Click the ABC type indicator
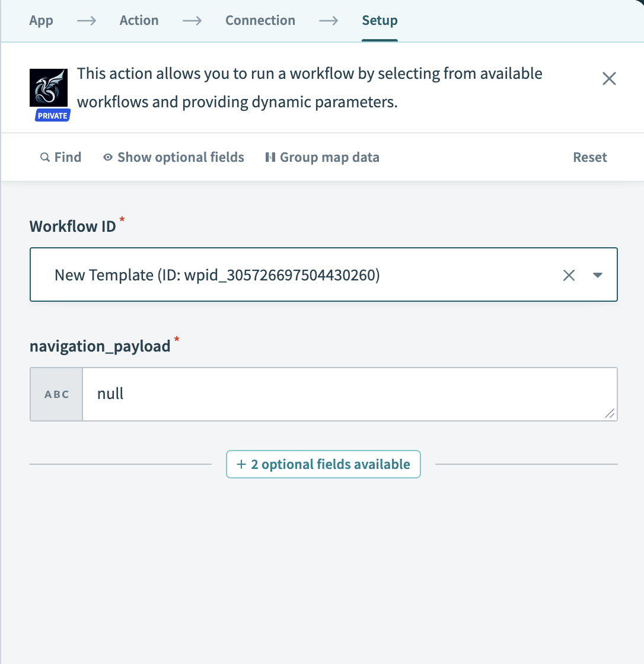This screenshot has width=644, height=664. (57, 394)
